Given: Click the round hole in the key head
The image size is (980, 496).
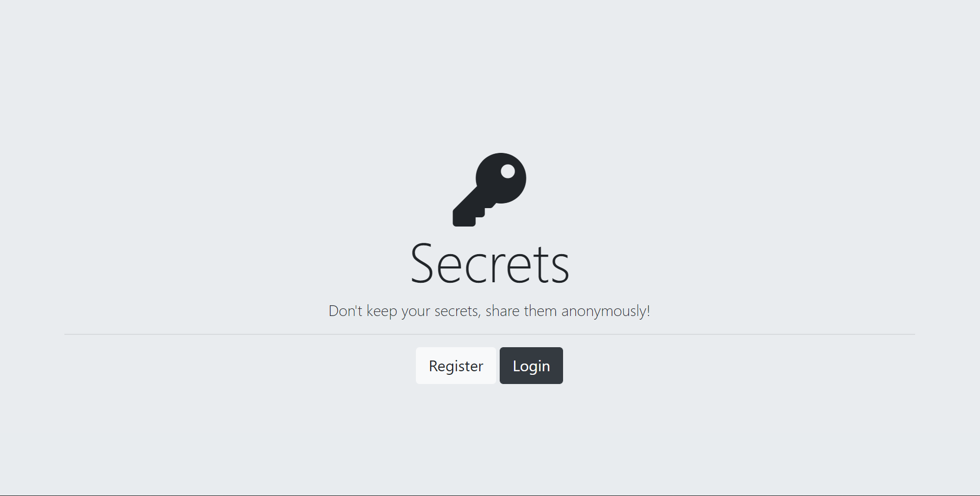Looking at the screenshot, I should point(507,171).
